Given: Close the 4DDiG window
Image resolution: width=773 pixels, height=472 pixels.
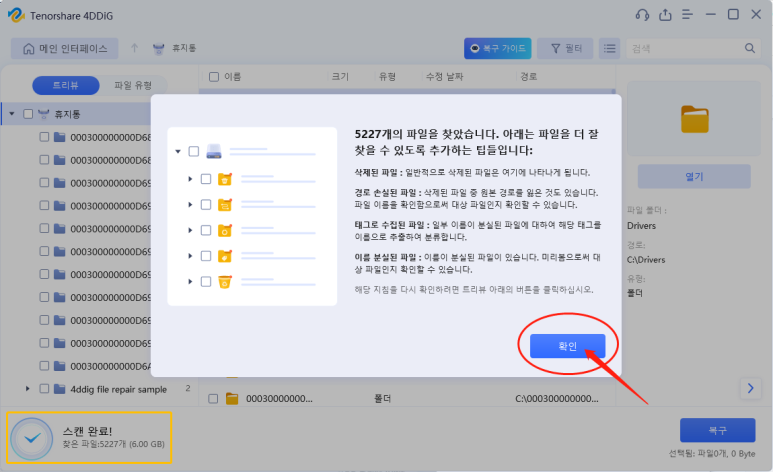Looking at the screenshot, I should pos(756,15).
